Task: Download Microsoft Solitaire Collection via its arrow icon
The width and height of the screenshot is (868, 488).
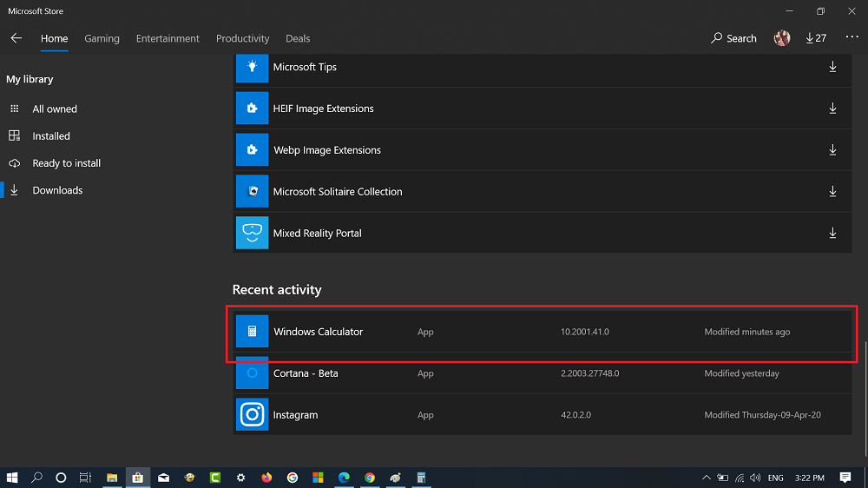Action: click(x=832, y=192)
